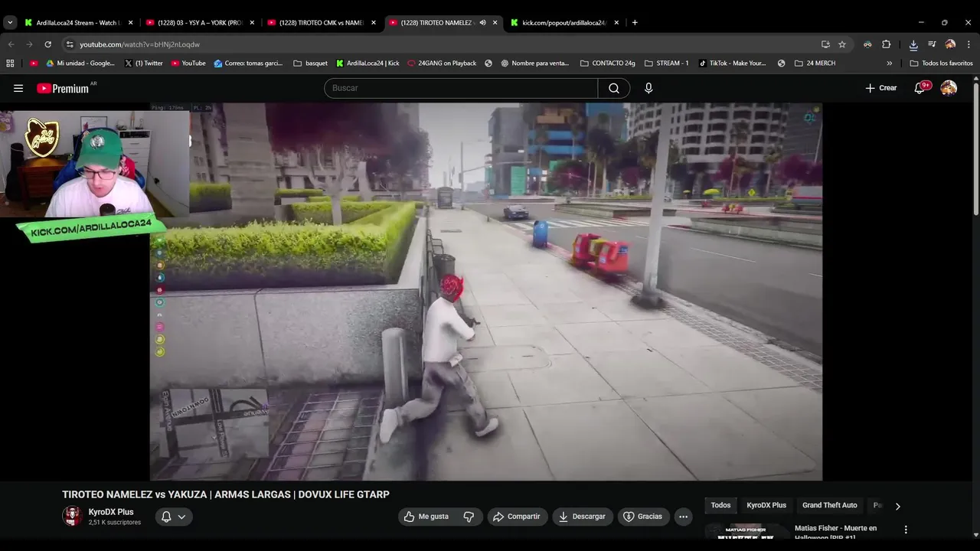Reload the page in browser toolbar
Viewport: 980px width, 551px height.
tap(47, 44)
